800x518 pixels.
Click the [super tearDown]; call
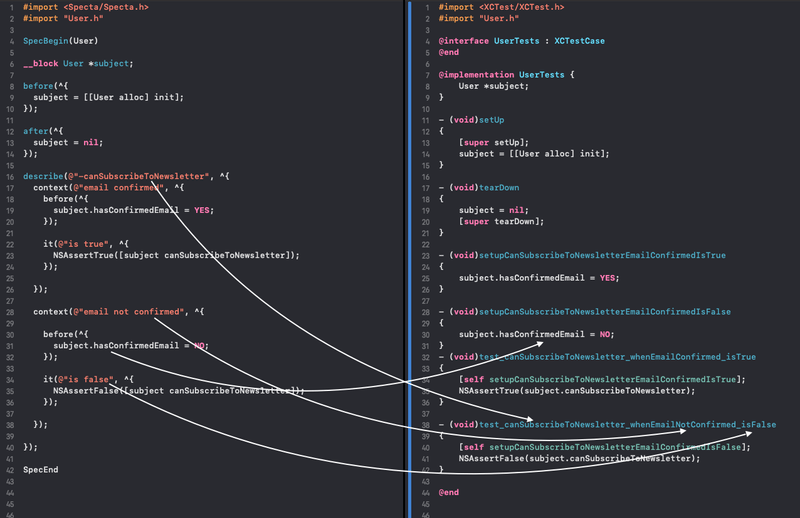(501, 221)
